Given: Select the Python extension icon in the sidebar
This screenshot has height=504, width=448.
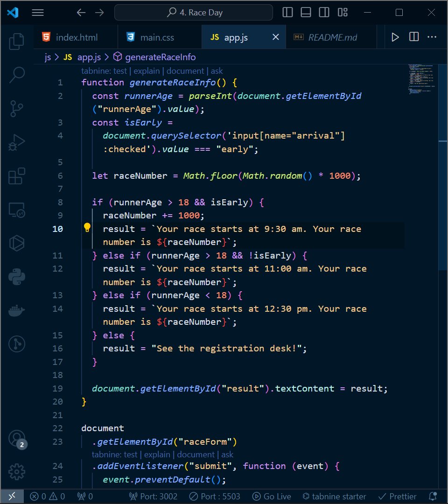Looking at the screenshot, I should click(x=17, y=277).
